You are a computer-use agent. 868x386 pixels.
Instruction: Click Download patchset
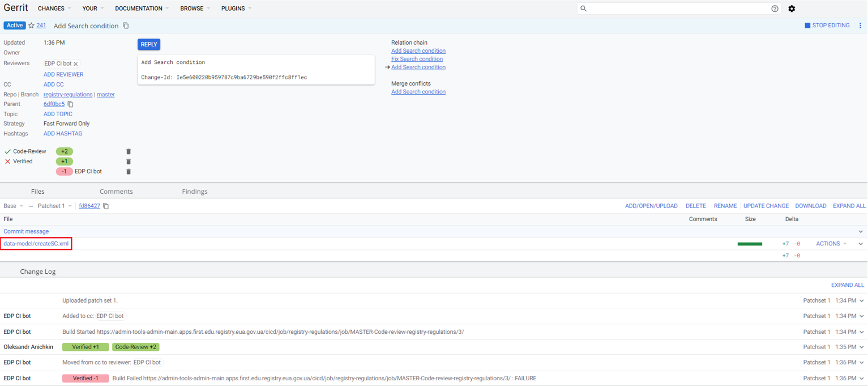811,206
